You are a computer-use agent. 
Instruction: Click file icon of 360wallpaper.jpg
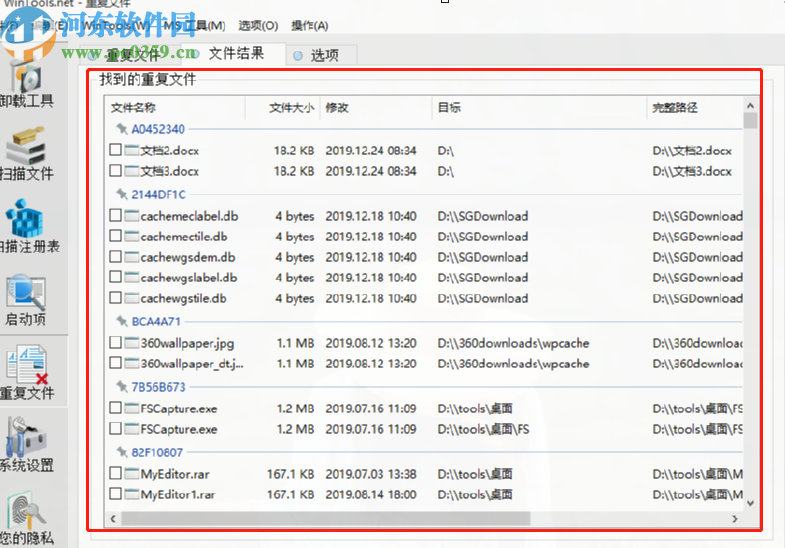[x=132, y=343]
